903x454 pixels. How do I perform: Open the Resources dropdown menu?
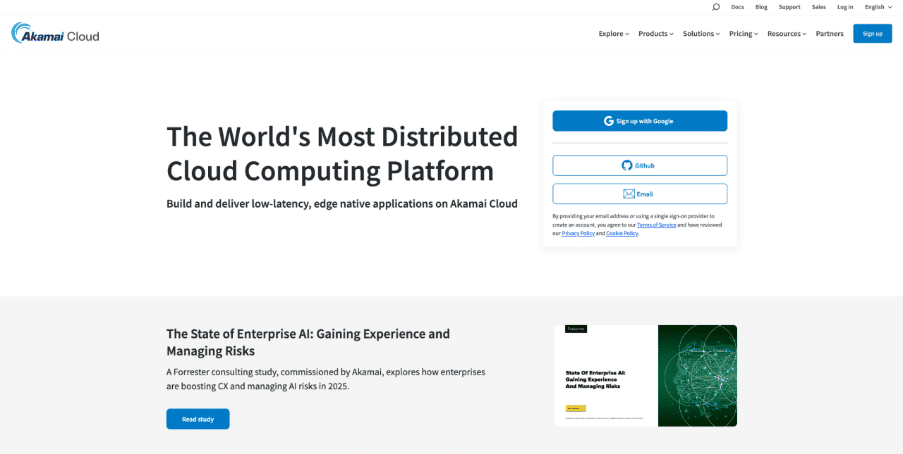pos(787,34)
